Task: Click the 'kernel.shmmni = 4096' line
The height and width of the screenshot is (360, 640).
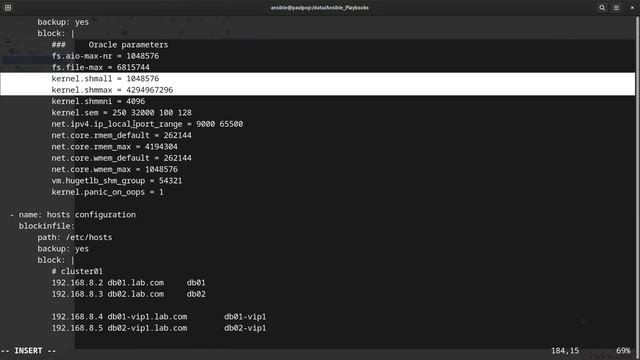Action: [98, 101]
